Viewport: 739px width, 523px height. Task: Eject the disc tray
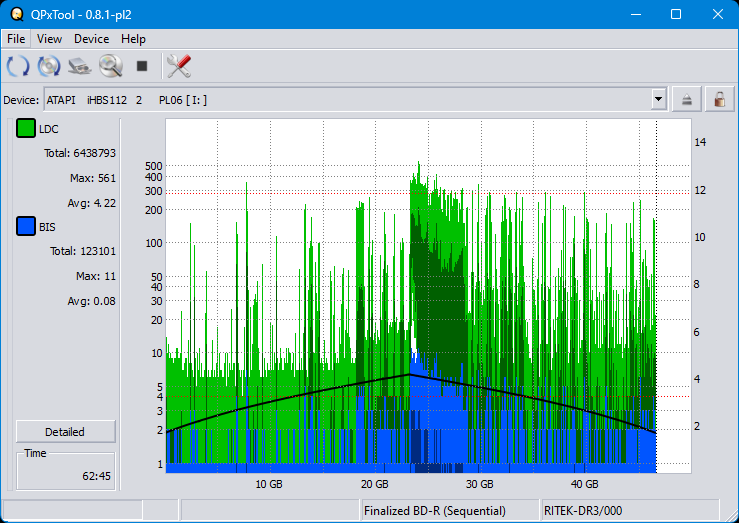coord(687,99)
